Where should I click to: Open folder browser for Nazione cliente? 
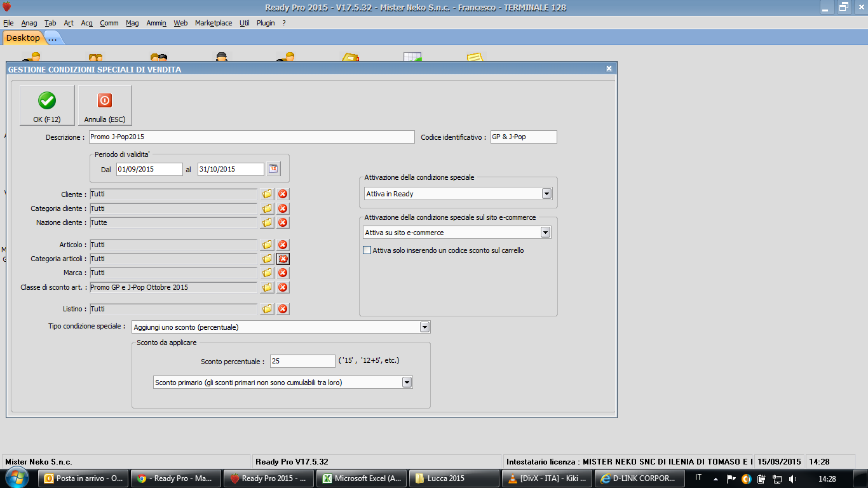[x=268, y=222]
